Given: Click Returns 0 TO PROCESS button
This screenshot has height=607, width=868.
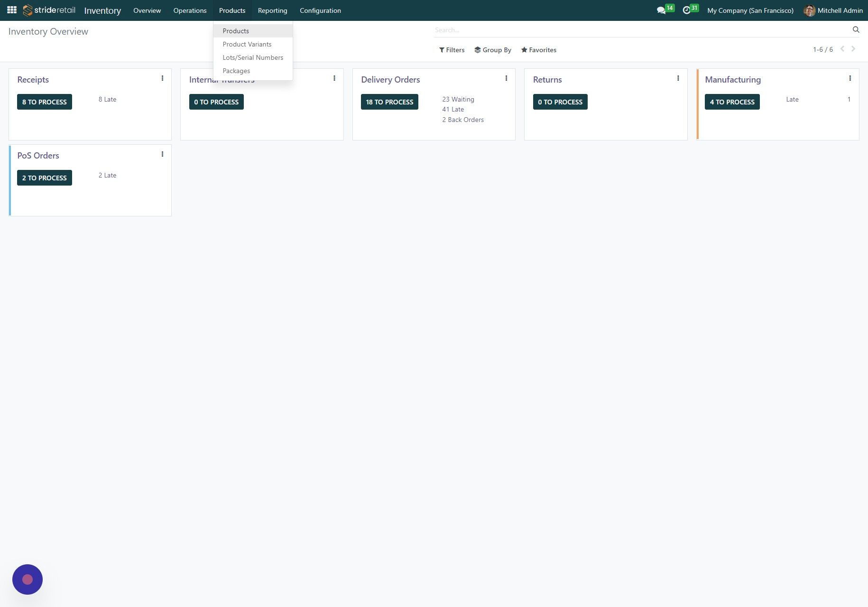Looking at the screenshot, I should (560, 102).
